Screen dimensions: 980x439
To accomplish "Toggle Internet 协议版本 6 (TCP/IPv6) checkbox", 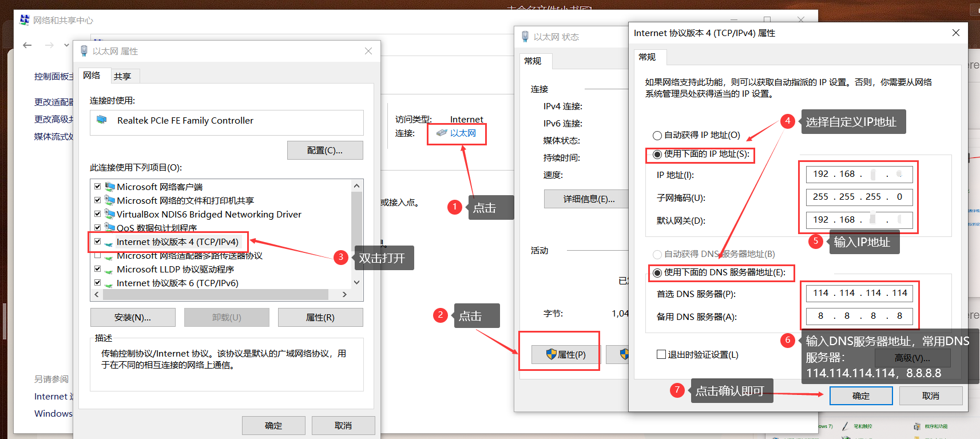I will [x=97, y=283].
